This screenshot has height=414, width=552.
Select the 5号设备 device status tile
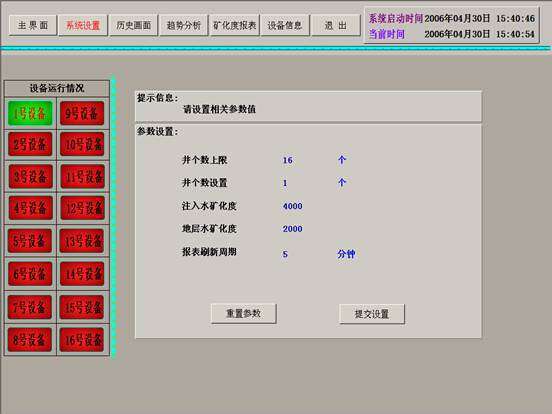(30, 241)
